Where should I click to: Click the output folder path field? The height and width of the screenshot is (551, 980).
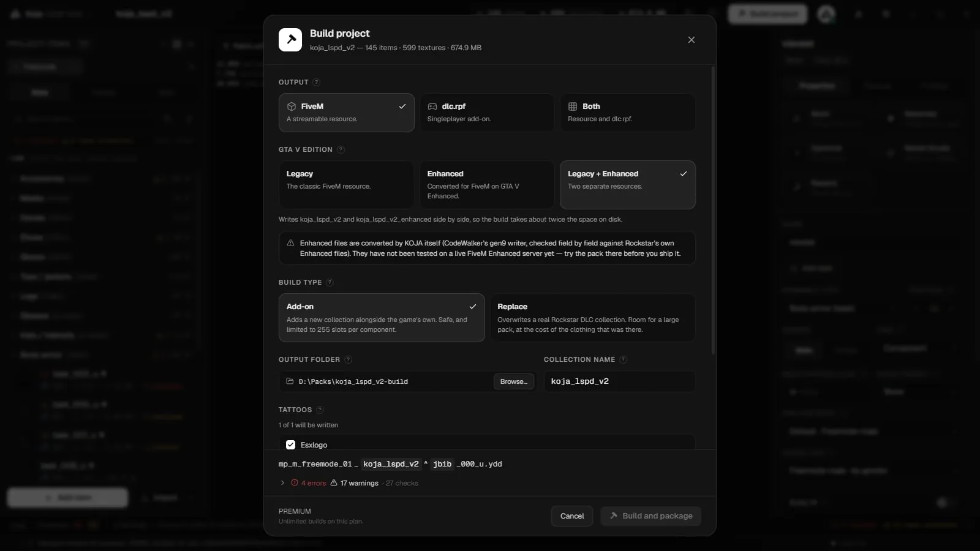tap(407, 381)
